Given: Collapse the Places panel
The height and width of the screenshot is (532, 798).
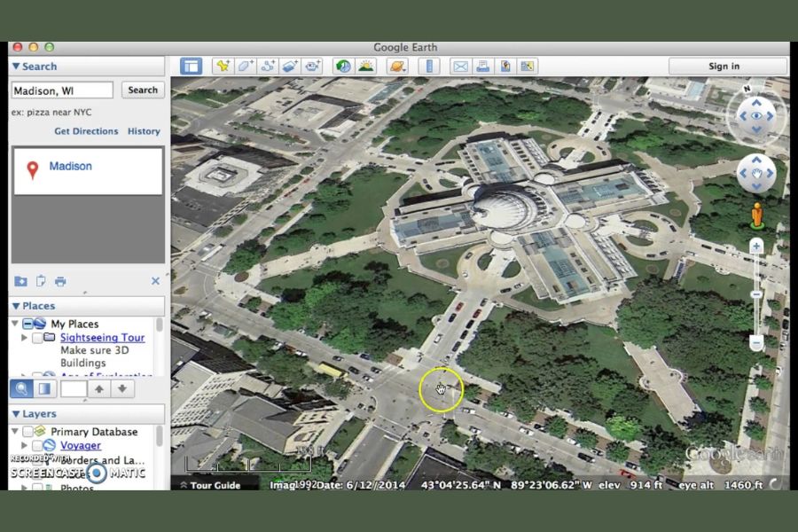Looking at the screenshot, I should [x=16, y=306].
